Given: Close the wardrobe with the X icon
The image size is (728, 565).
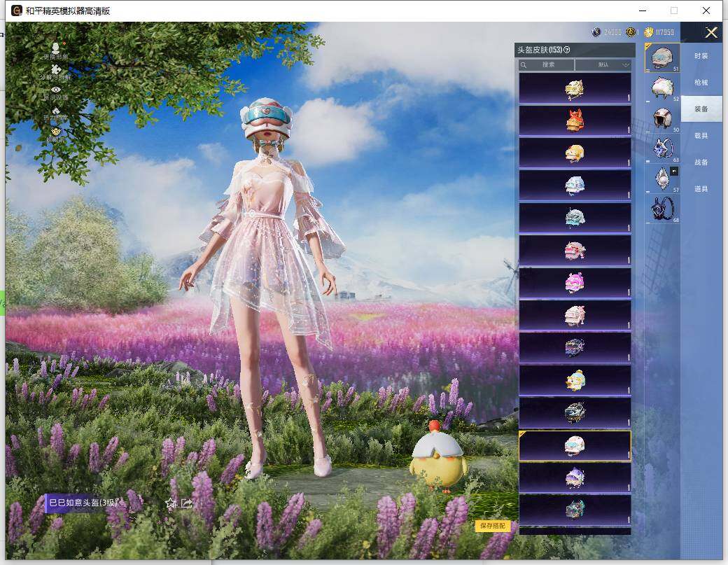Looking at the screenshot, I should (711, 32).
